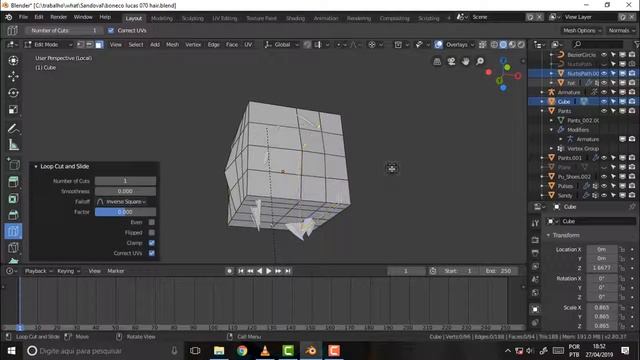
Task: Collapse the Transform panel
Action: pos(548,235)
